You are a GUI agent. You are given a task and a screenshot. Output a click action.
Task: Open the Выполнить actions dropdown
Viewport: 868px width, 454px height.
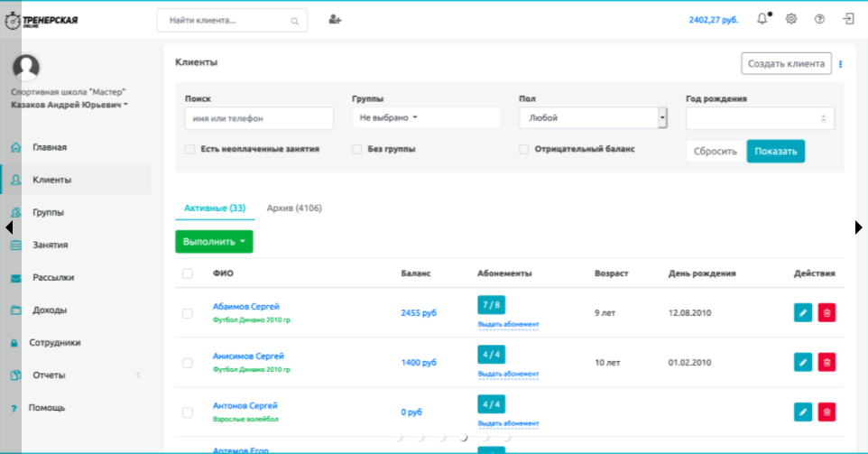click(214, 242)
